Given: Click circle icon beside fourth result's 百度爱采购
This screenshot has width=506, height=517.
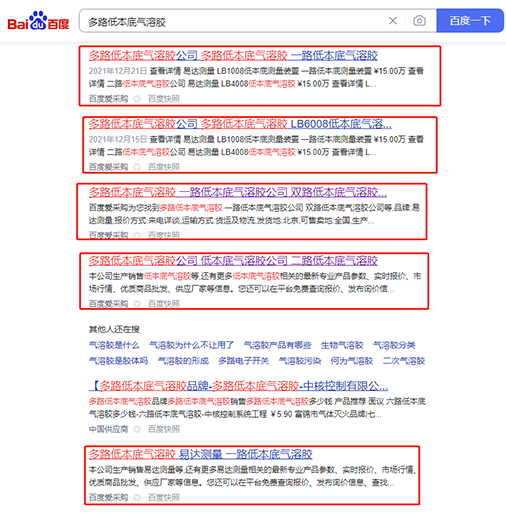Looking at the screenshot, I should pyautogui.click(x=137, y=304).
